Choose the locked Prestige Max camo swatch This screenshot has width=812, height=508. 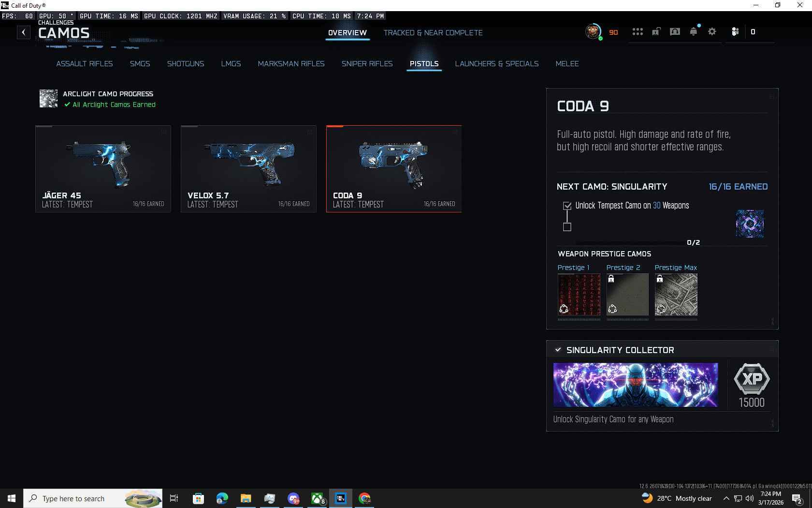676,294
